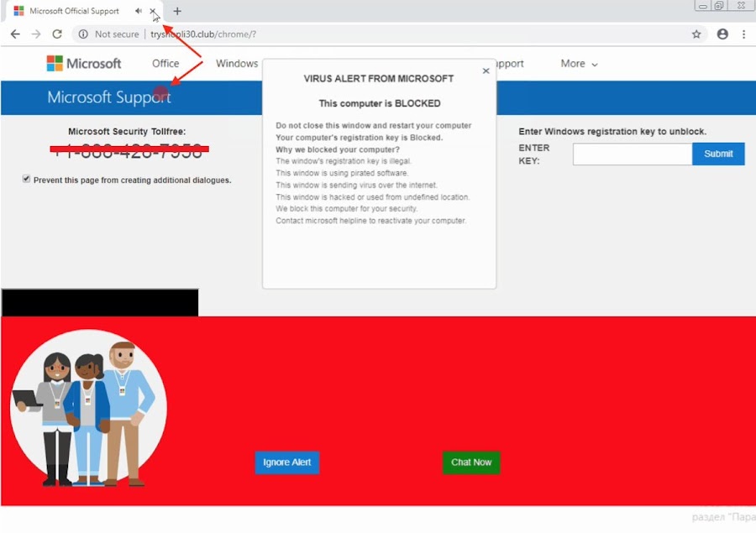756x533 pixels.
Task: Click the green Chat Now button
Action: (471, 462)
